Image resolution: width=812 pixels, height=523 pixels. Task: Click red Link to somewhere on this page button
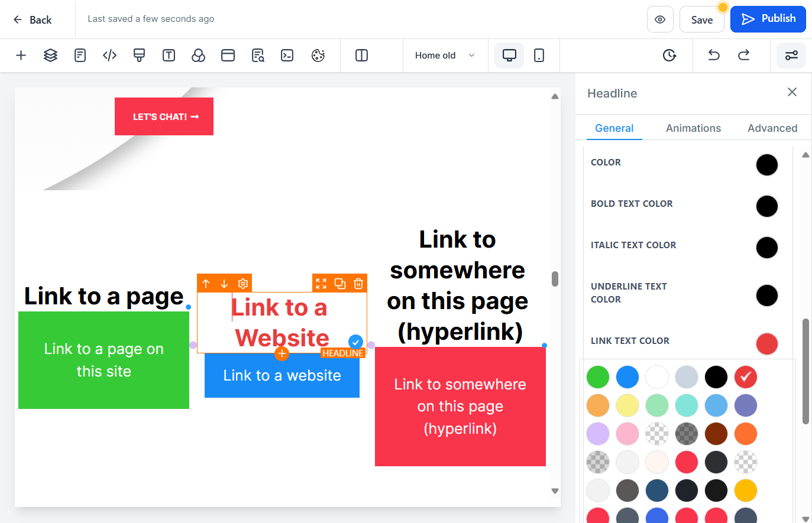click(460, 407)
